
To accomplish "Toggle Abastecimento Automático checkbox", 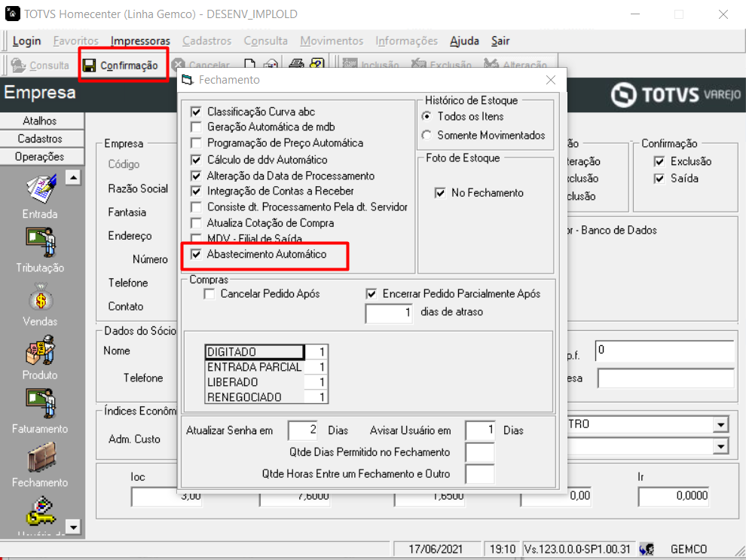I will (x=195, y=254).
